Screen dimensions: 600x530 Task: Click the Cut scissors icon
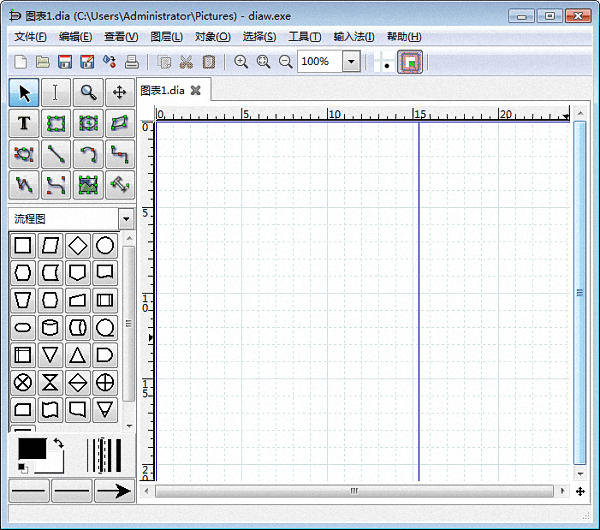click(x=186, y=62)
